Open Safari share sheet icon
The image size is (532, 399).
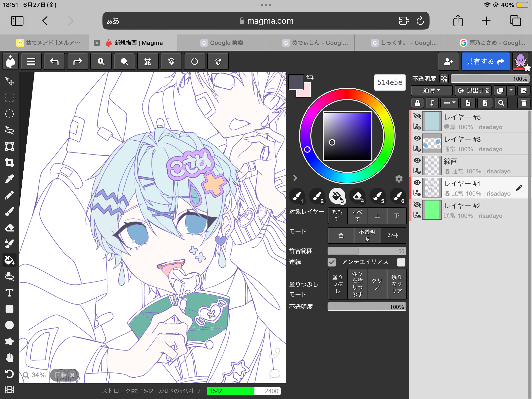click(x=458, y=20)
